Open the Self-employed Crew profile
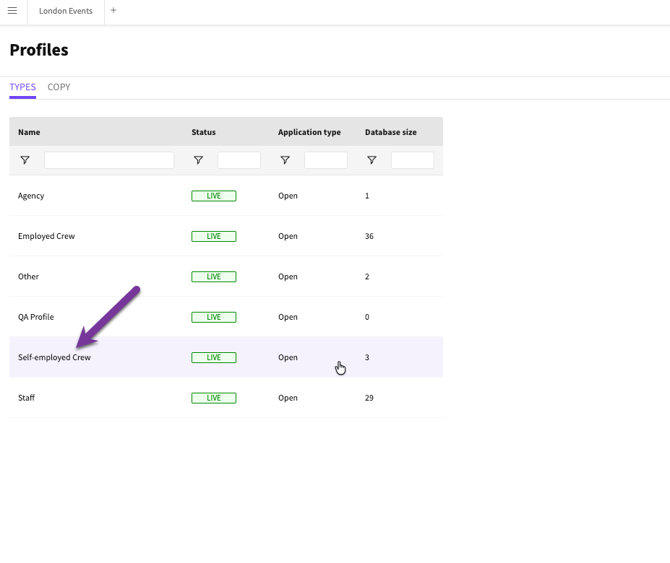 (x=54, y=357)
